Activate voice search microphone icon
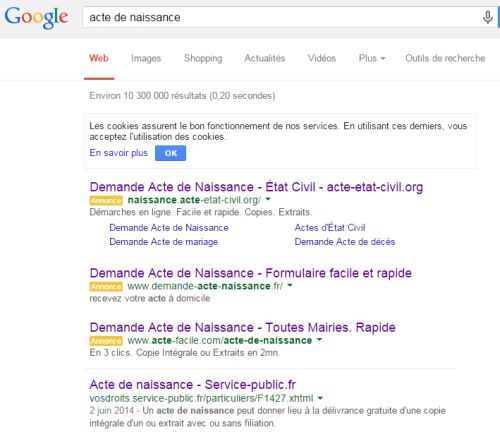This screenshot has width=500, height=432. click(x=487, y=17)
